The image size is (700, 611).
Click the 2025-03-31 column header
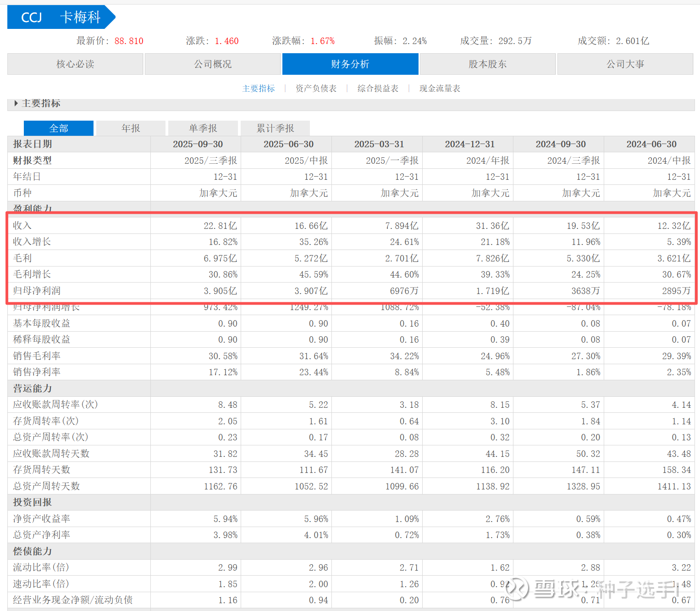379,144
